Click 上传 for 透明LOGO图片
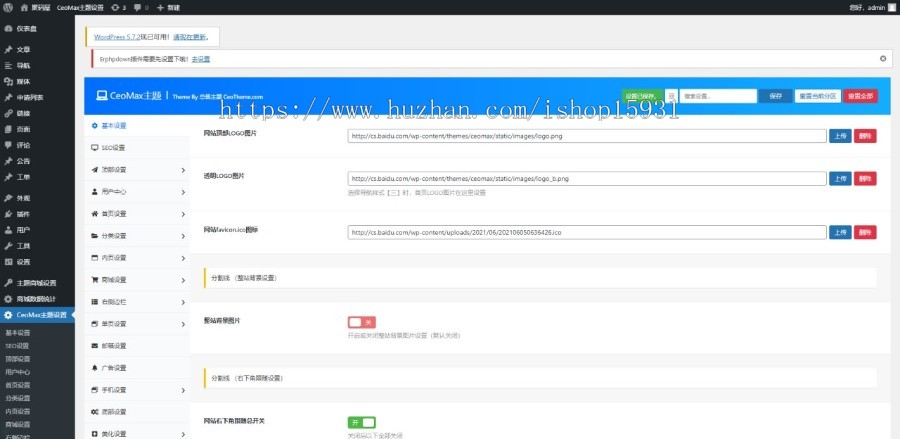Viewport: 900px width, 439px height. 840,178
